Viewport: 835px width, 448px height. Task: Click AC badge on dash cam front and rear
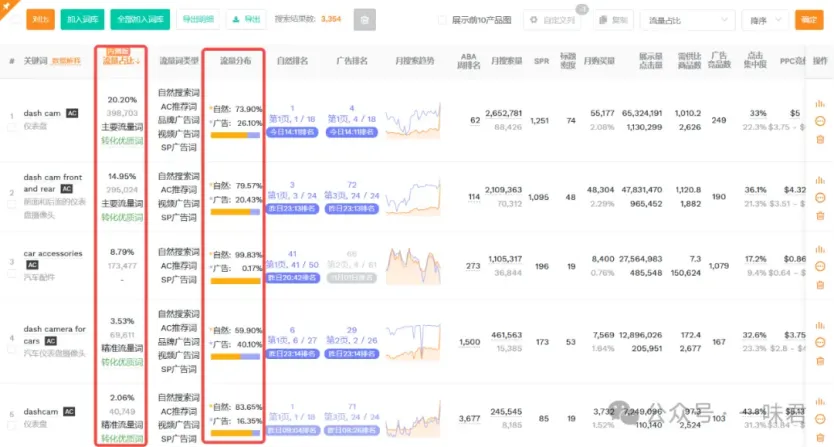[67, 189]
